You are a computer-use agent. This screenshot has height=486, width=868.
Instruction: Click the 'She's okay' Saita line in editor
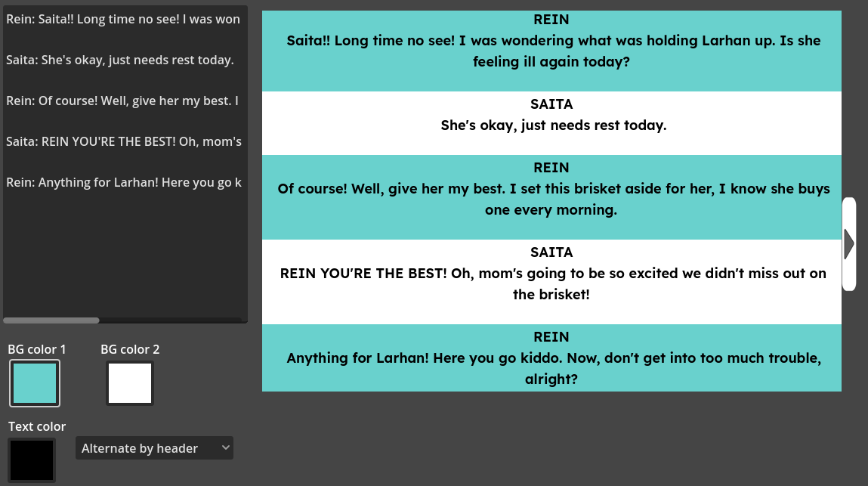[119, 60]
